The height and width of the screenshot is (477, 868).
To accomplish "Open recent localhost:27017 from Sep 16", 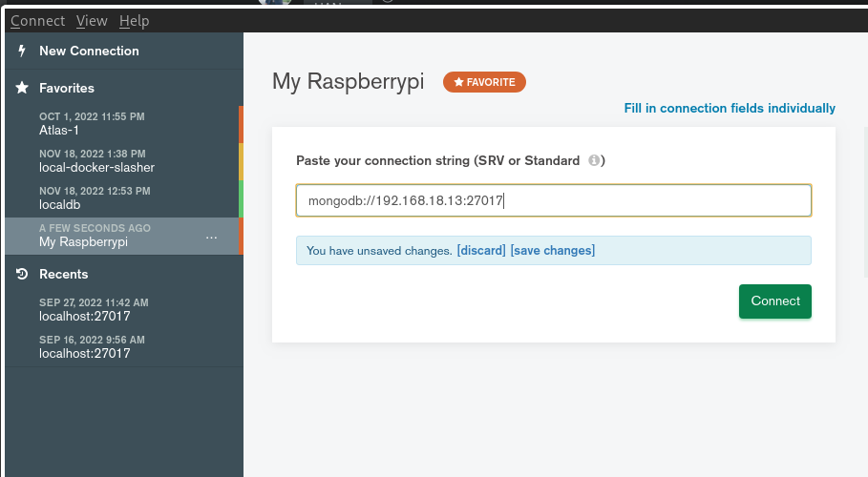I will point(124,347).
